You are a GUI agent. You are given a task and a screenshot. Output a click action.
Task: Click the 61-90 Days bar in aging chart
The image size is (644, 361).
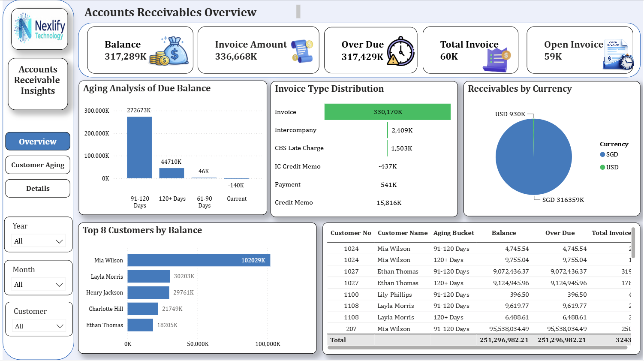click(204, 178)
